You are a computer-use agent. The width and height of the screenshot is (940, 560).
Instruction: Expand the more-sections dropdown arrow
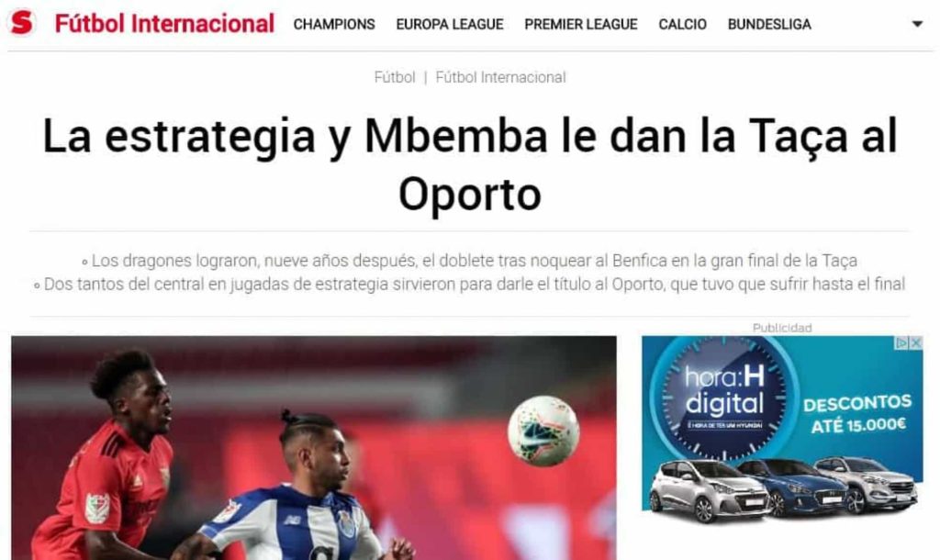[917, 24]
